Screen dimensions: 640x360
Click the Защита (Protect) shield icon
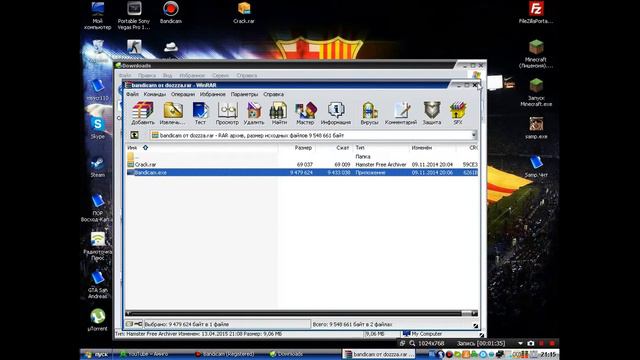tap(432, 113)
